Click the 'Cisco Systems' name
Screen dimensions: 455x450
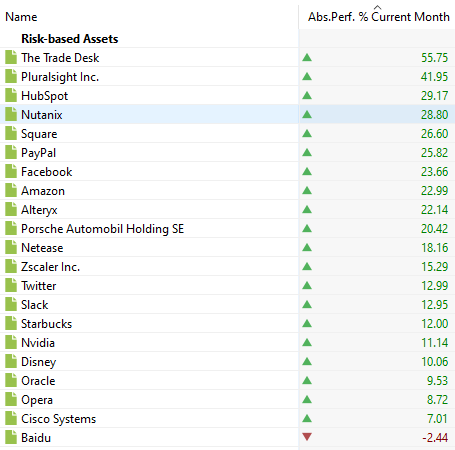click(x=59, y=419)
